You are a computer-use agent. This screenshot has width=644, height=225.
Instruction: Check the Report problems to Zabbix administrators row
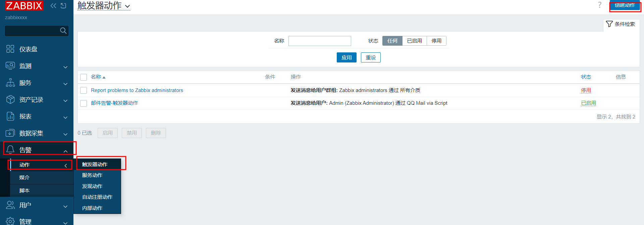coord(84,90)
